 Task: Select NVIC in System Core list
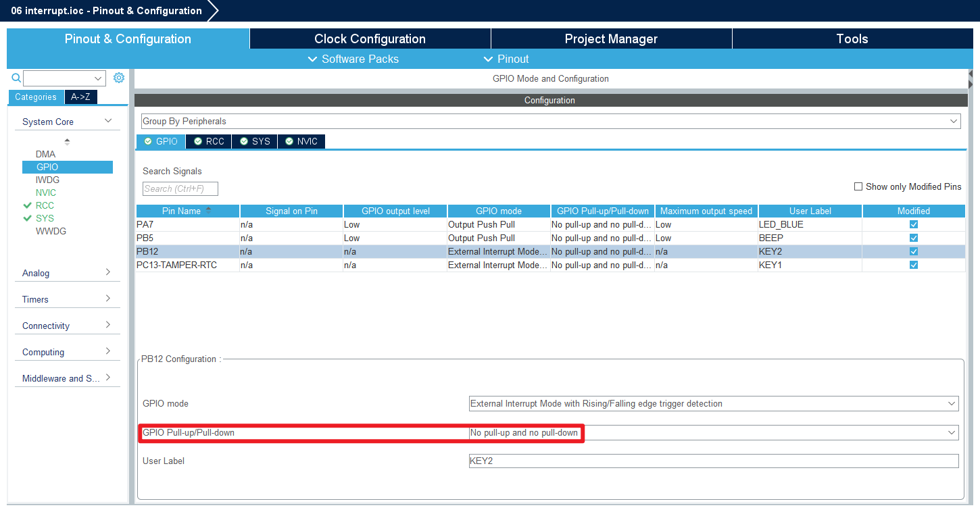(x=46, y=193)
